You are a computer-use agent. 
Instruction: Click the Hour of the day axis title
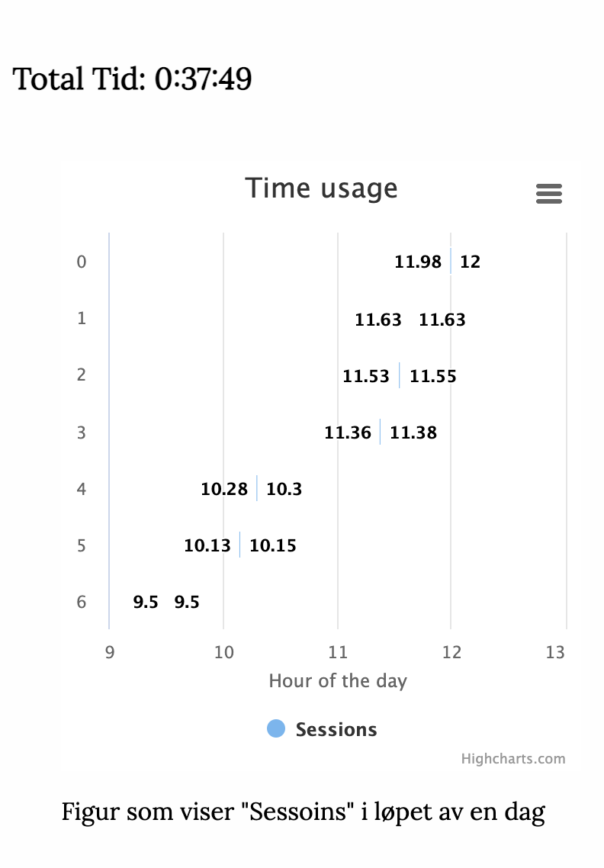coord(338,681)
